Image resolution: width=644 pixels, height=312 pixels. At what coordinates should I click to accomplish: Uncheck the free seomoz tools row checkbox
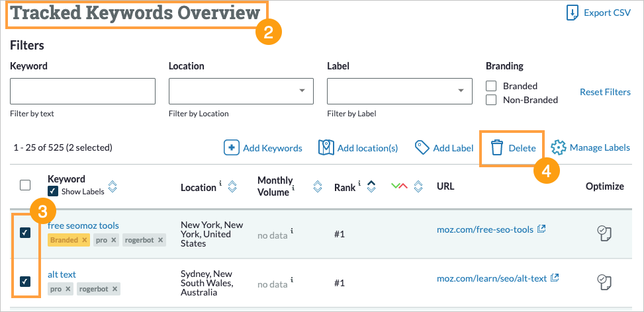(25, 233)
